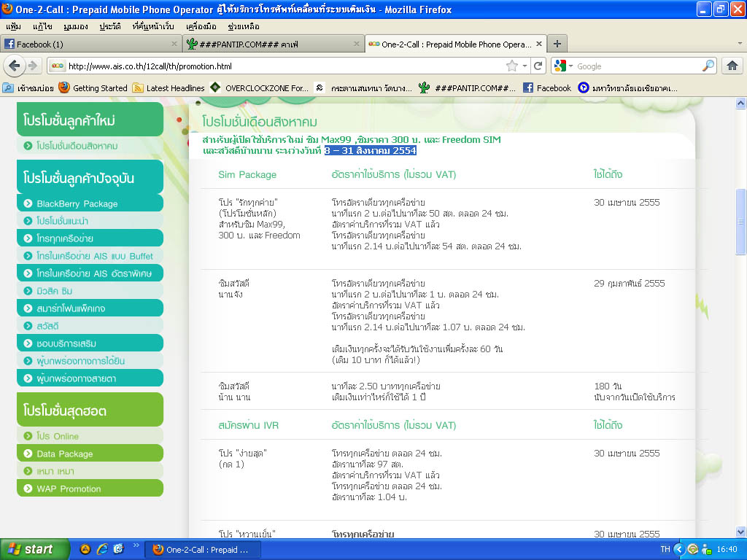Reload the page with the refresh icon
Viewport: 747px width, 560px height.
538,66
